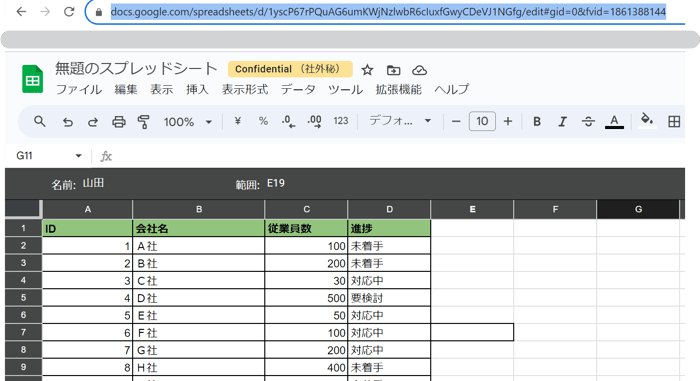This screenshot has height=381, width=700.
Task: Open the 表示形式 menu
Action: (x=245, y=89)
